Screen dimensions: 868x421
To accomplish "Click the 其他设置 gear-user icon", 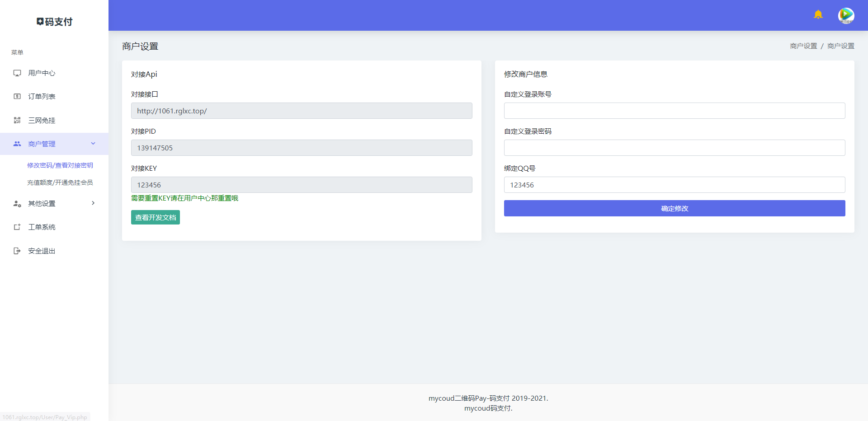I will pos(17,204).
